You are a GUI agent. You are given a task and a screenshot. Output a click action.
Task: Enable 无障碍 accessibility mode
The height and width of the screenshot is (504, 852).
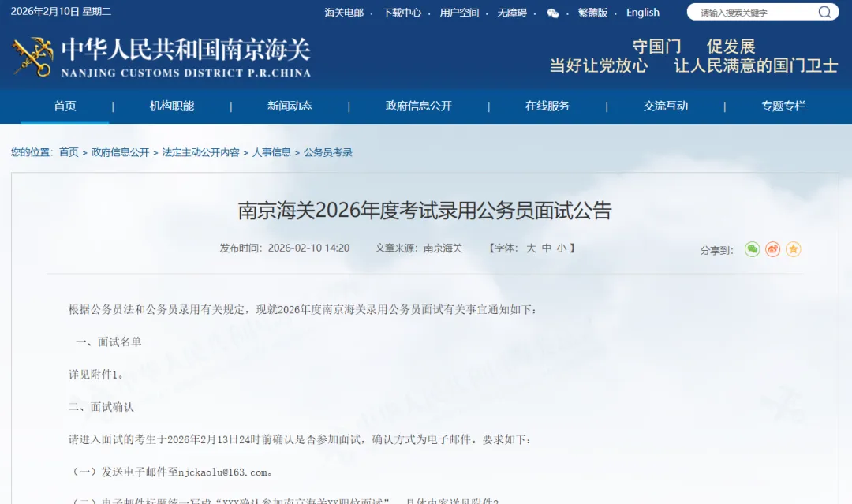[x=512, y=13]
